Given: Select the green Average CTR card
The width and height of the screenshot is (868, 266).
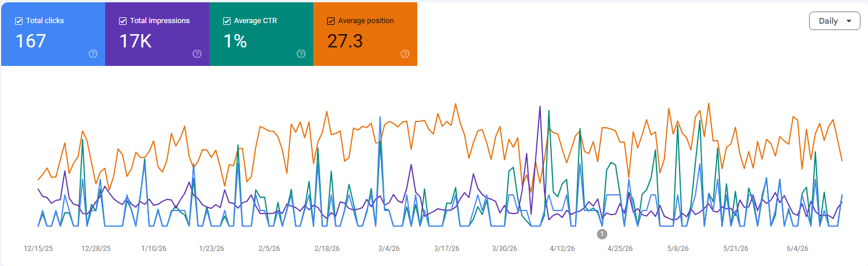Looking at the screenshot, I should (x=261, y=34).
